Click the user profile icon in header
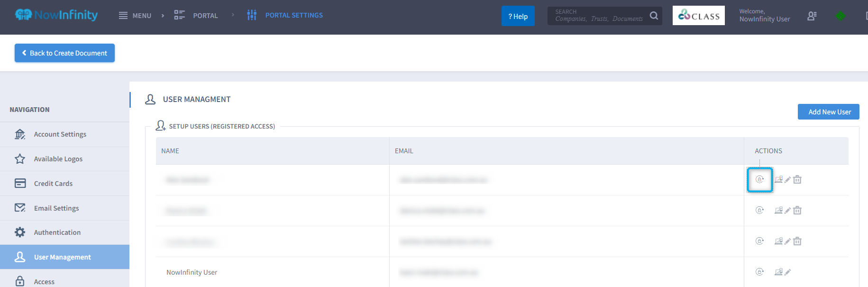 coord(812,16)
